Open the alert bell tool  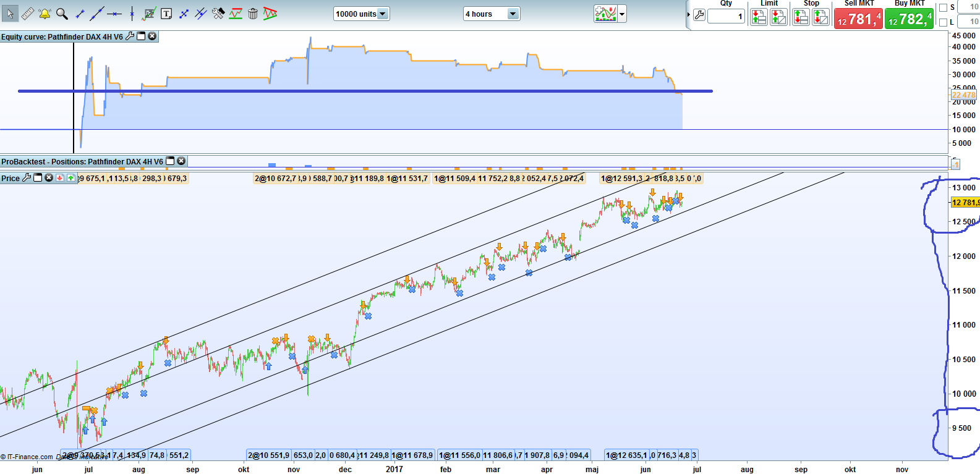[x=45, y=14]
